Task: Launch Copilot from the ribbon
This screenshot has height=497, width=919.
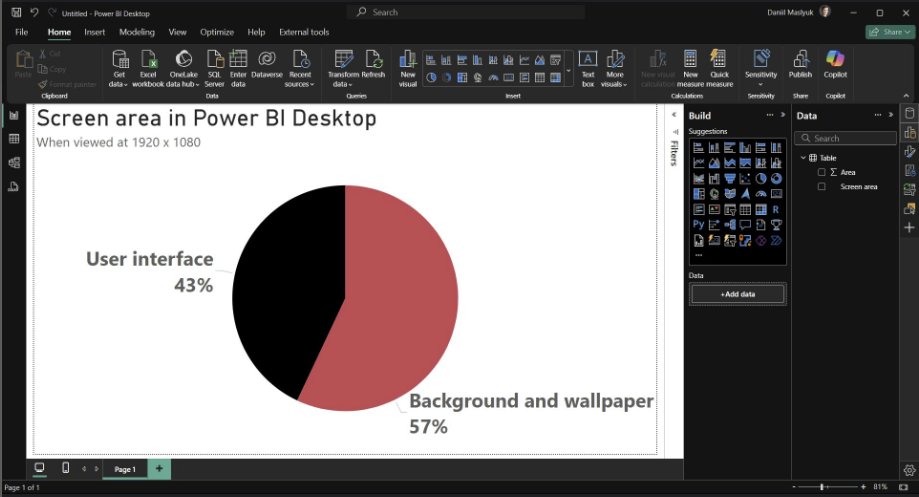Action: click(835, 64)
